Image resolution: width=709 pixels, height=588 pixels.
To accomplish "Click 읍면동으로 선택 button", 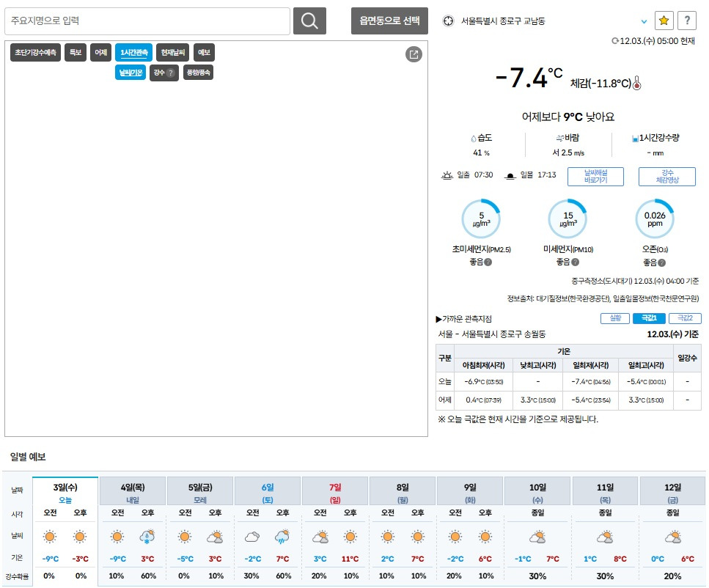I will tap(389, 21).
